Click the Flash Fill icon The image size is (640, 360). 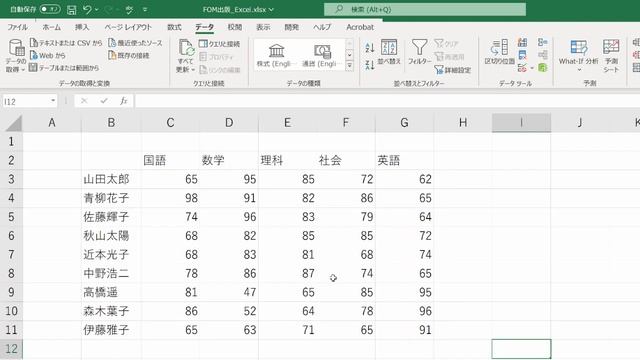tap(522, 42)
